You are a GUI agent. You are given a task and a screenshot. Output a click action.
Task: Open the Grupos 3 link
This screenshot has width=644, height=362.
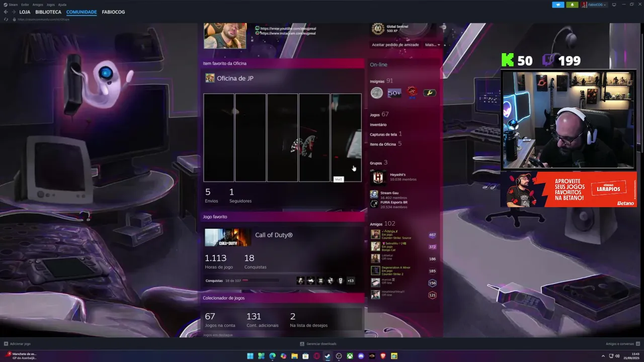(x=378, y=163)
